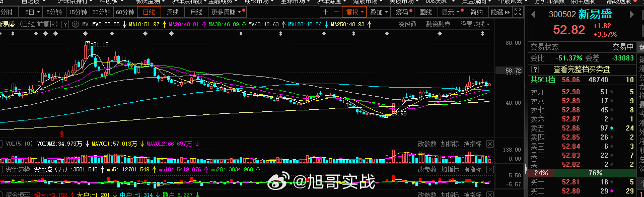Click 加指标 in the 资金趋势 panel

(449, 169)
